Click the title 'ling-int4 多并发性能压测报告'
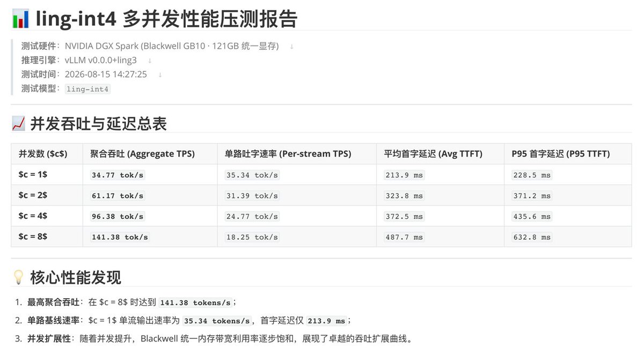This screenshot has width=644, height=362. pyautogui.click(x=166, y=19)
